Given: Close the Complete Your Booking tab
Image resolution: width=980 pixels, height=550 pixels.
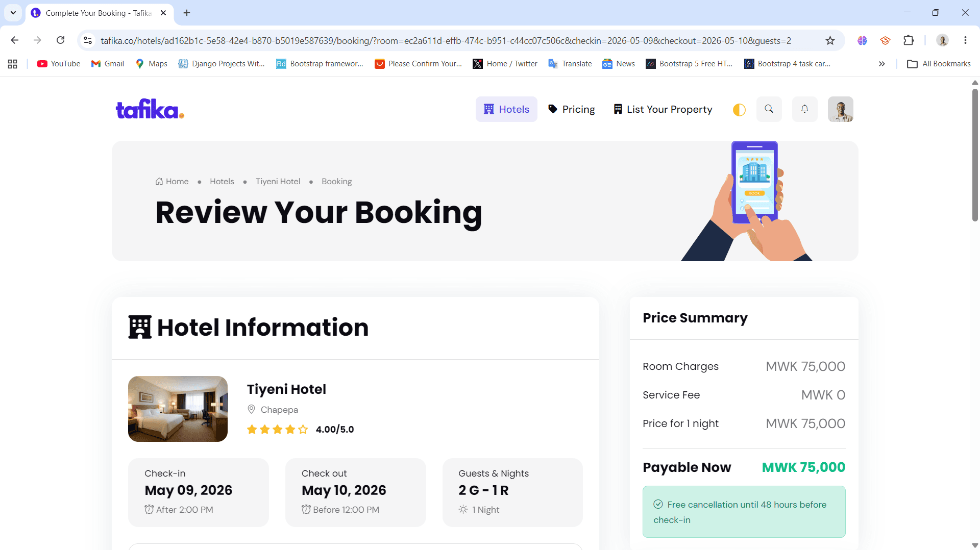Looking at the screenshot, I should click(163, 13).
